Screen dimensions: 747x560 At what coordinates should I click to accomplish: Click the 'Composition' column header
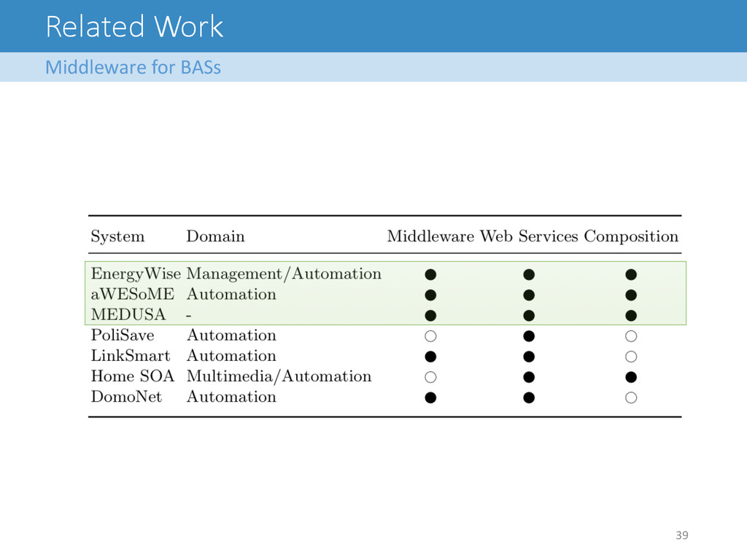coord(631,237)
